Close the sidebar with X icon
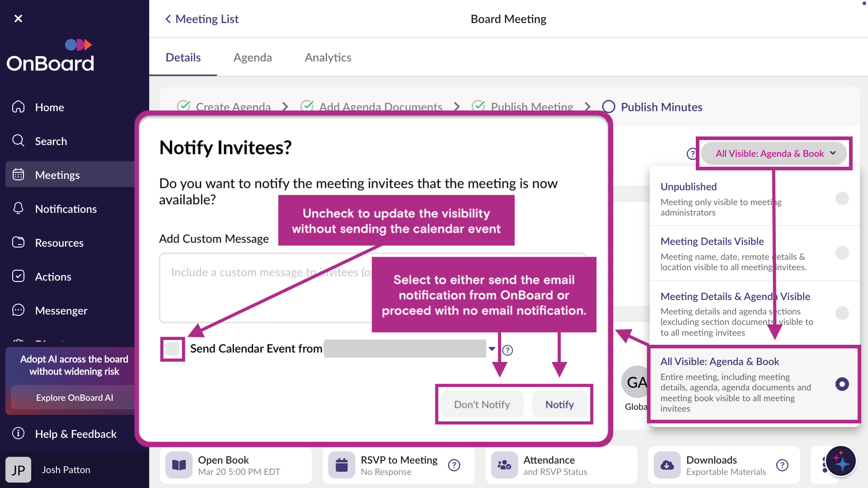868x488 pixels. (x=18, y=19)
